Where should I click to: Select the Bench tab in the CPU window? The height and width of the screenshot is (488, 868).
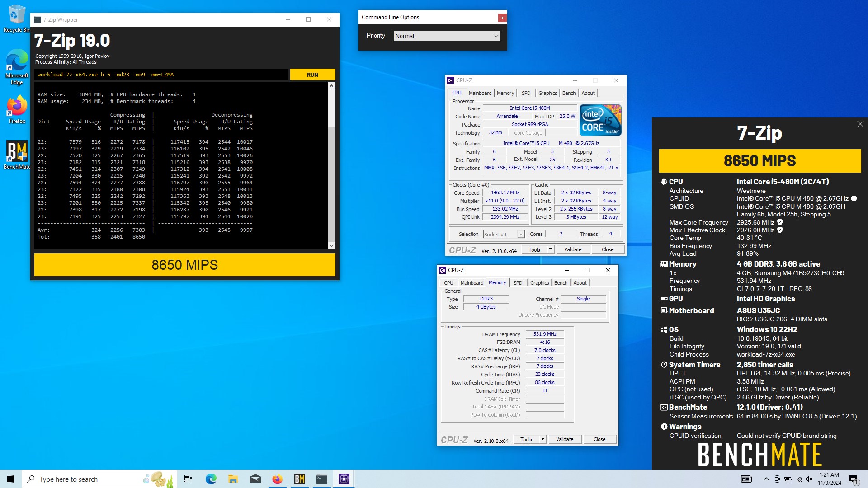pyautogui.click(x=569, y=93)
